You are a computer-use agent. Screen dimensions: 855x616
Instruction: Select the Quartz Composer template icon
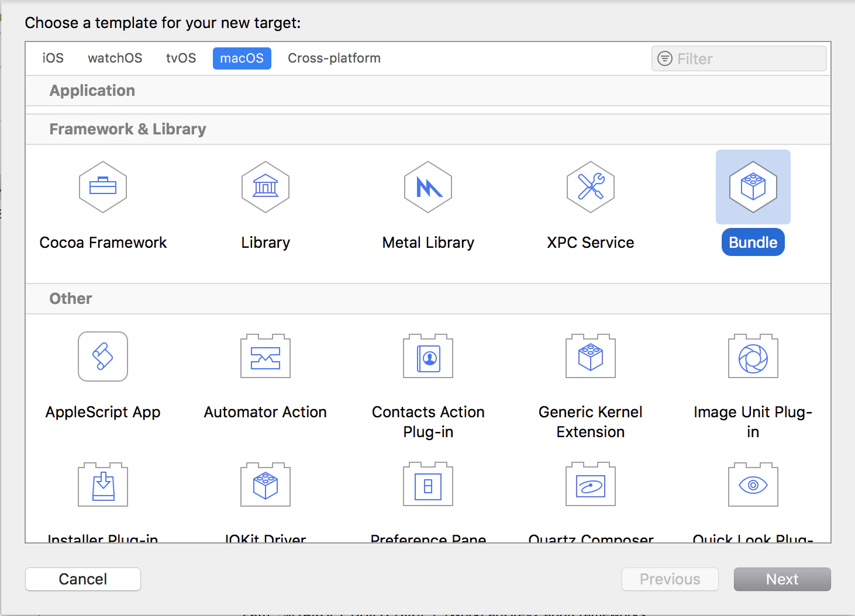coord(591,485)
